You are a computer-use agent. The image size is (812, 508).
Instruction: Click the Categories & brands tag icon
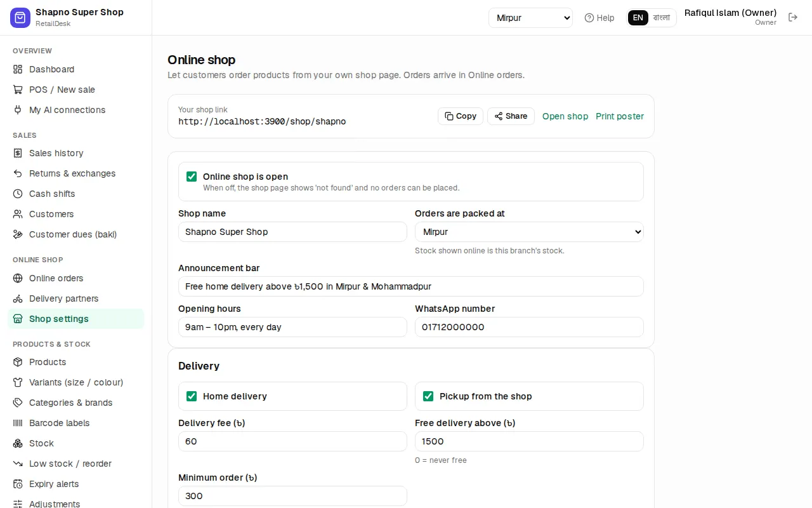click(x=18, y=403)
